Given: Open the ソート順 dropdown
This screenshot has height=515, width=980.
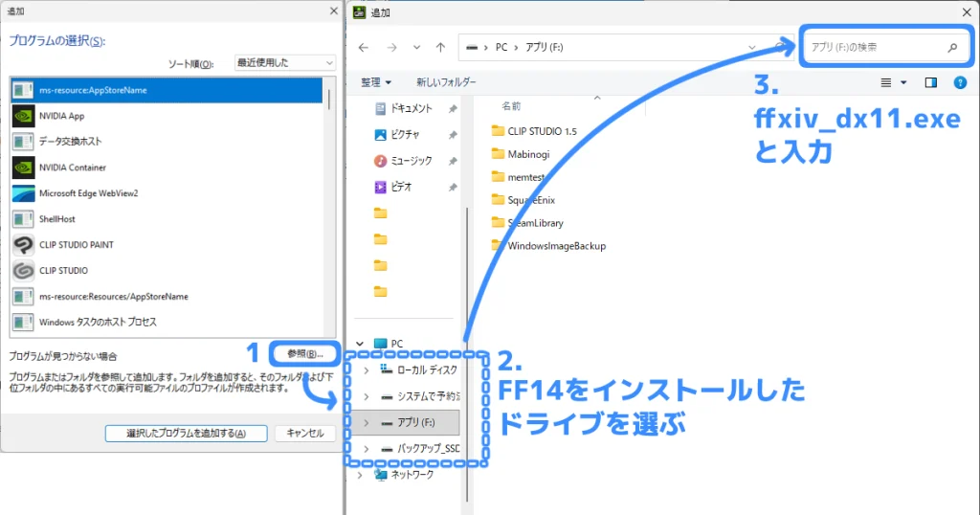Looking at the screenshot, I should [x=285, y=62].
